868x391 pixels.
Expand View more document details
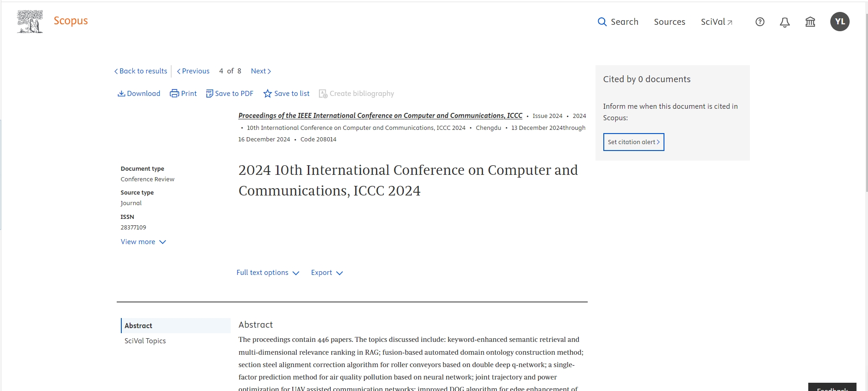[143, 242]
